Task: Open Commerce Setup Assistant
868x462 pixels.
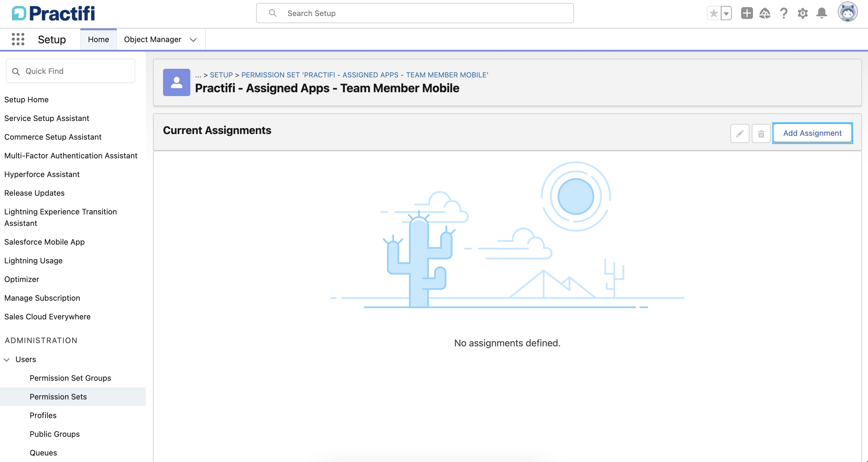Action: point(52,137)
